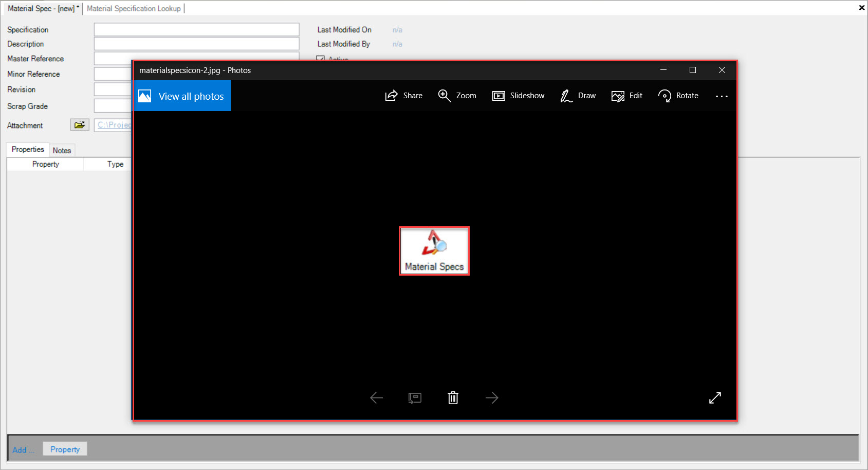Open the Edit tool in Photos

point(626,96)
